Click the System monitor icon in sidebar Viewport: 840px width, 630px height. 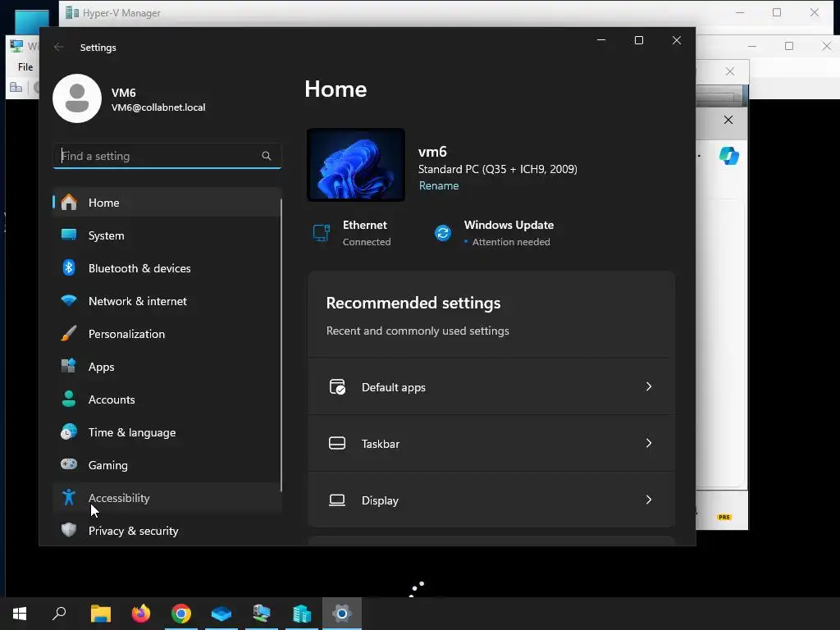click(69, 235)
